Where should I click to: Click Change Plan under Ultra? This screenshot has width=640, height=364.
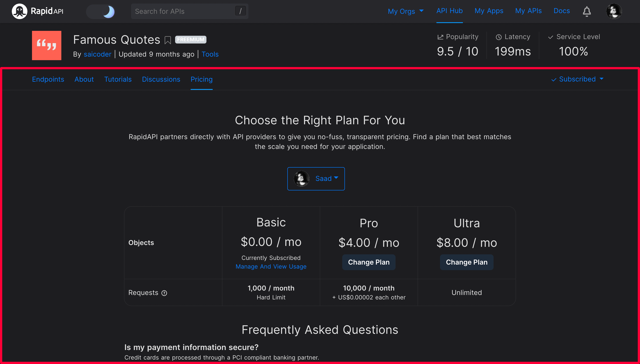pyautogui.click(x=466, y=262)
